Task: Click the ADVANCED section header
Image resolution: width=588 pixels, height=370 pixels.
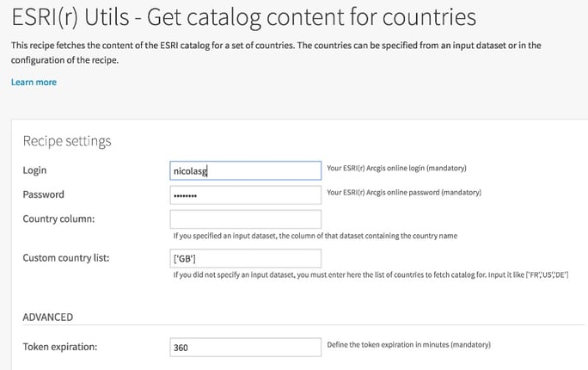Action: 47,318
